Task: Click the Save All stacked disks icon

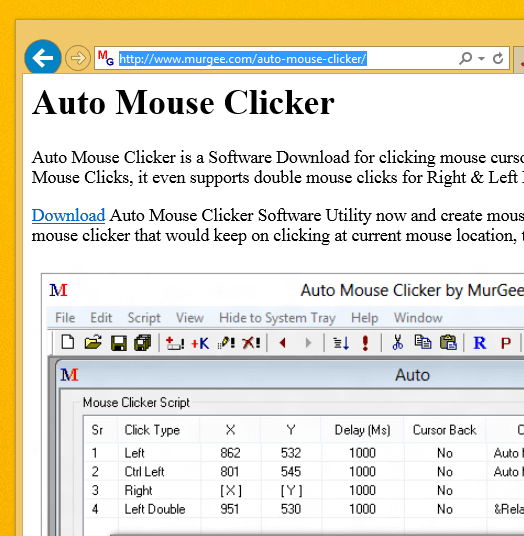Action: tap(143, 343)
